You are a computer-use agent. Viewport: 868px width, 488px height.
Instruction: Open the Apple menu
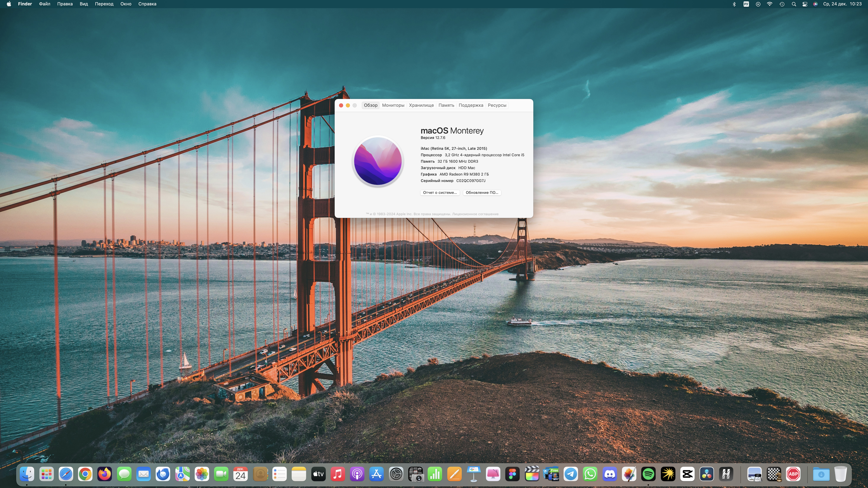(9, 4)
